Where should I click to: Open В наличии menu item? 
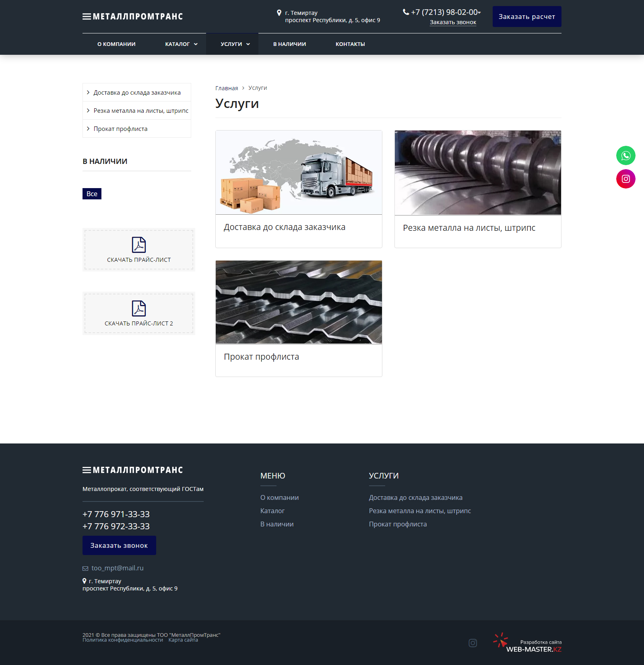click(289, 44)
